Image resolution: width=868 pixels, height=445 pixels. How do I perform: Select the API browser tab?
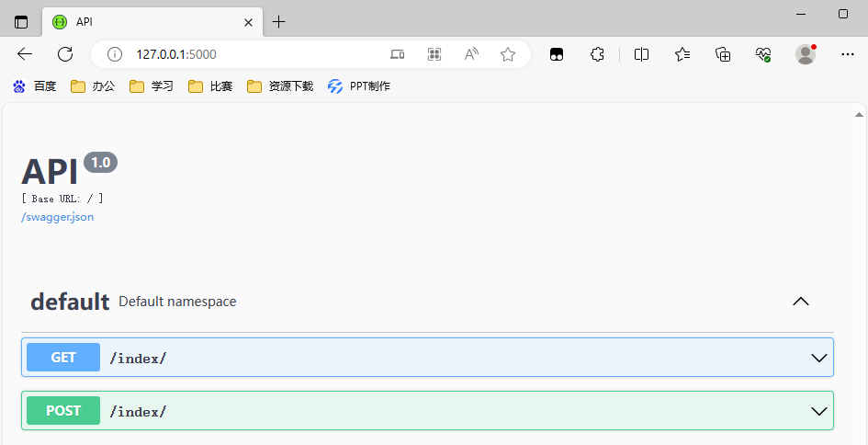(x=152, y=22)
